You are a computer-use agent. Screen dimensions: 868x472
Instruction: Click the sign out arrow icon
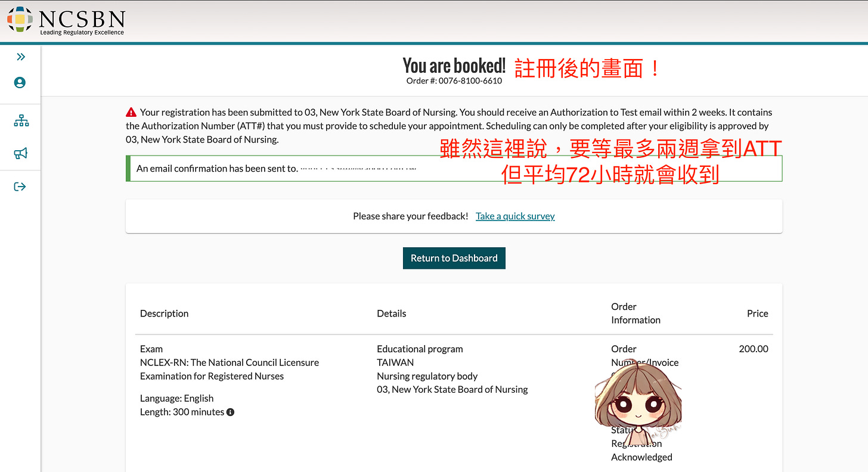pos(20,187)
